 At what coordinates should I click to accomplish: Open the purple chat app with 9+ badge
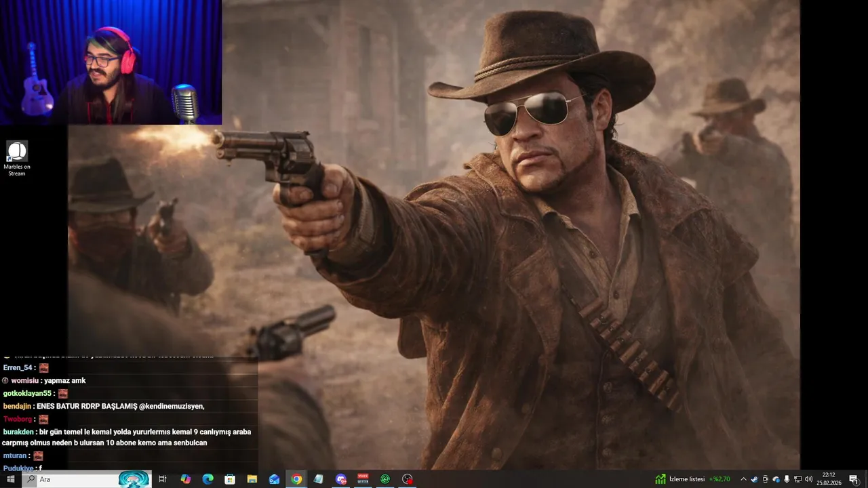click(341, 479)
